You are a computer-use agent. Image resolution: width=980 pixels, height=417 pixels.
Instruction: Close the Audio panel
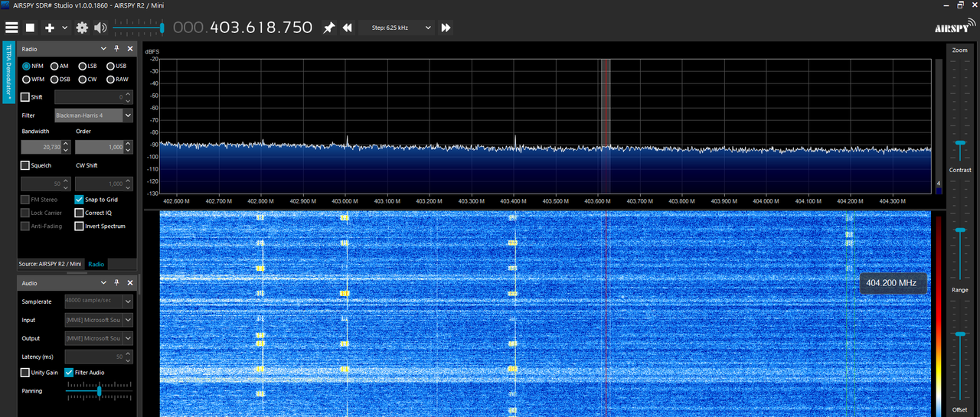pyautogui.click(x=129, y=283)
